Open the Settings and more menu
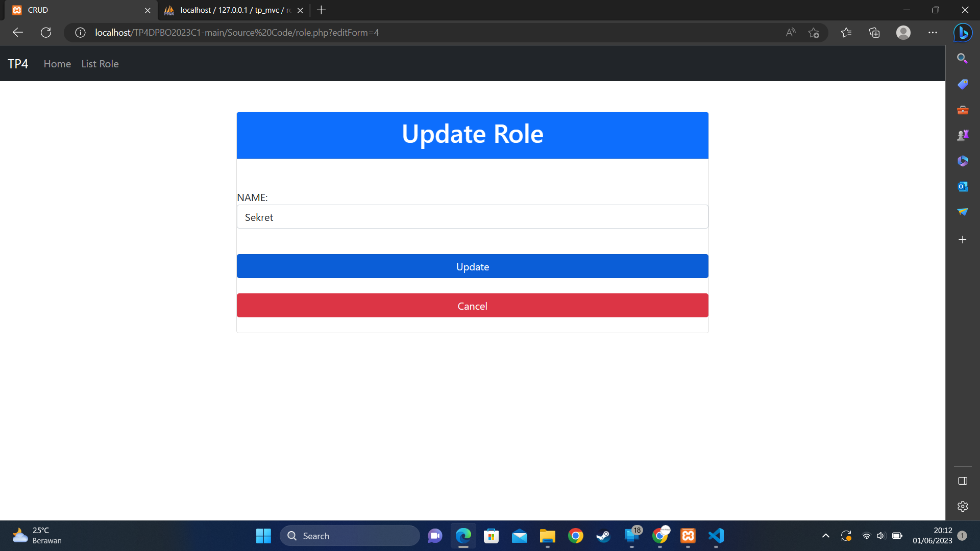 point(933,32)
